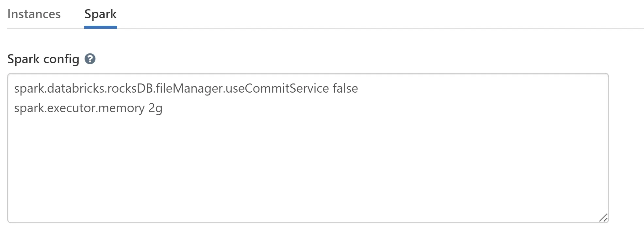Screen dimensions: 644x239
Task: Click the word 'config' in the heading
Action: pyautogui.click(x=61, y=59)
